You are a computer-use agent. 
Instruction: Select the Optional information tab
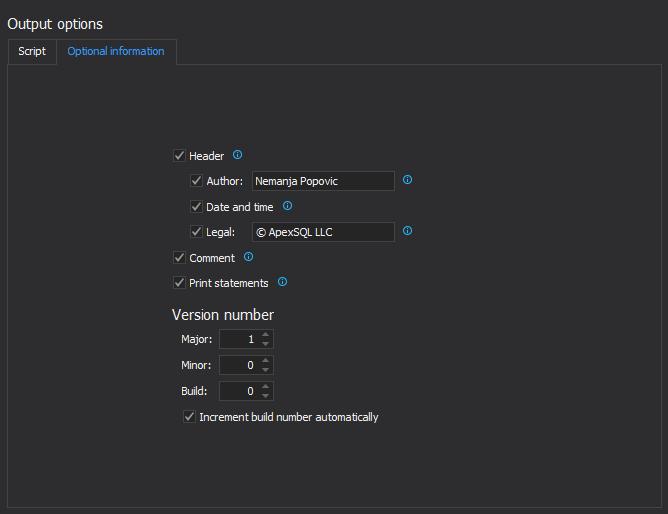coord(116,51)
